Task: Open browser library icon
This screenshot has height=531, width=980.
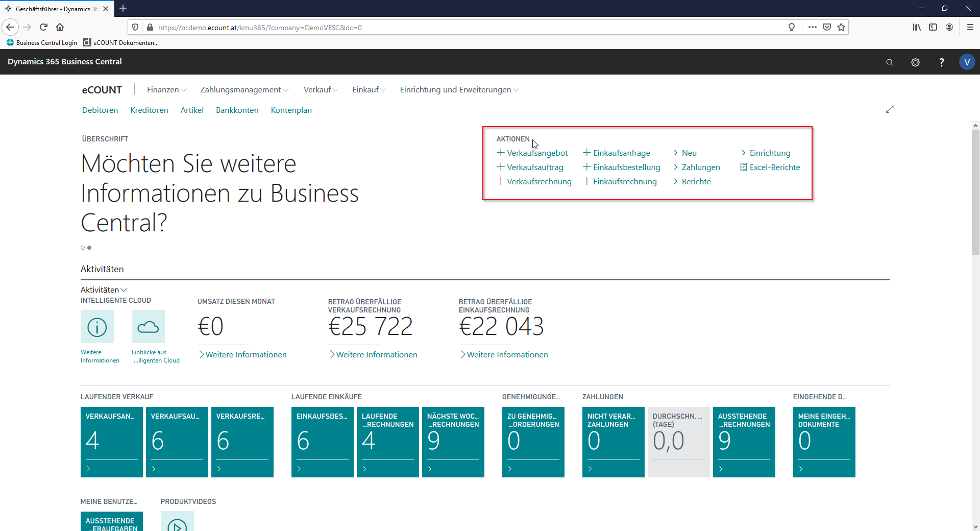Action: click(917, 27)
